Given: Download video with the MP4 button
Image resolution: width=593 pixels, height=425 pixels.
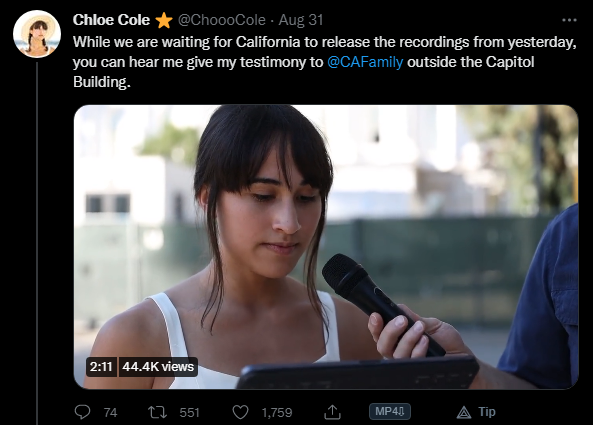Looking at the screenshot, I should pyautogui.click(x=390, y=411).
